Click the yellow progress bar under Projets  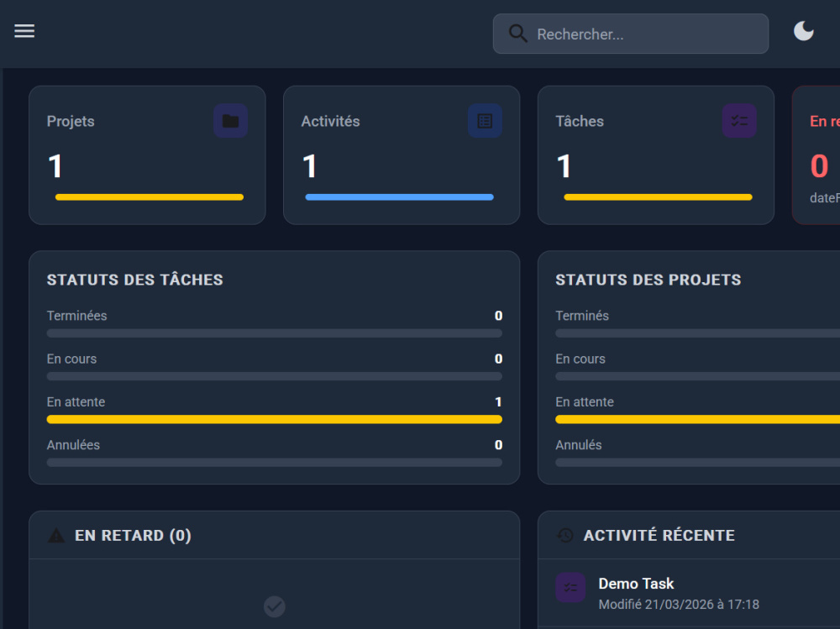[x=150, y=197]
